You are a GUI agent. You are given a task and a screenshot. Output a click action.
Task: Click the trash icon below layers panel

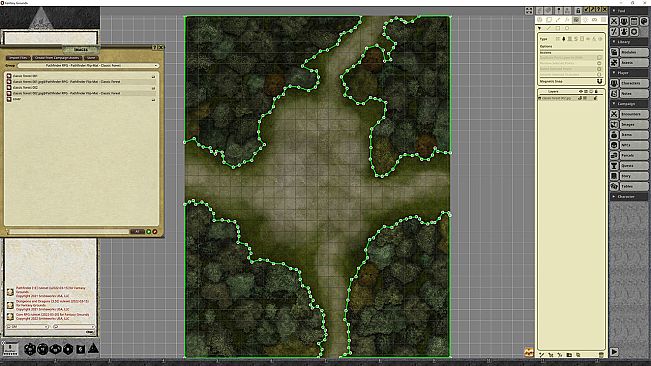tap(601, 355)
